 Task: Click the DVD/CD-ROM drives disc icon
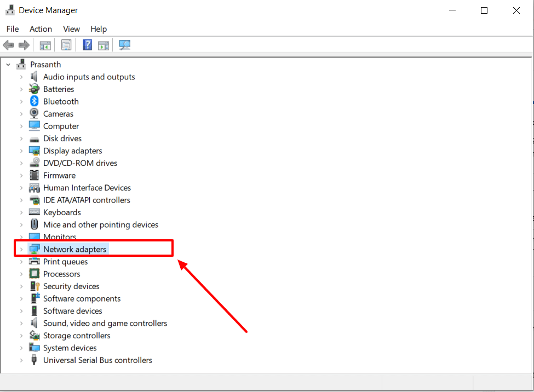pos(34,163)
